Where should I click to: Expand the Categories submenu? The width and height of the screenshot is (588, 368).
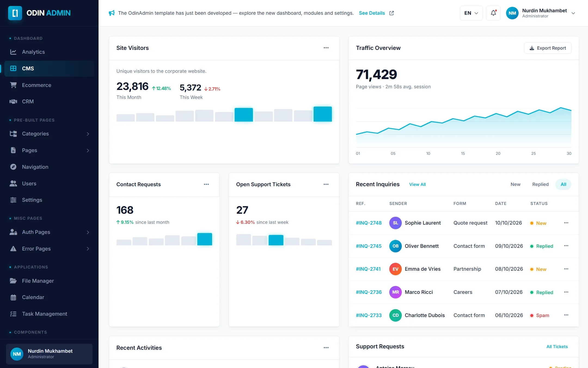tap(88, 134)
